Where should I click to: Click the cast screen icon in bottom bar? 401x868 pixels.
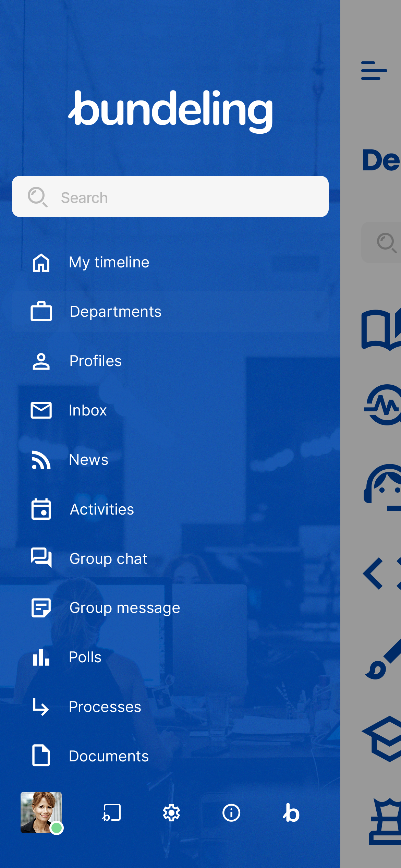[x=112, y=813]
